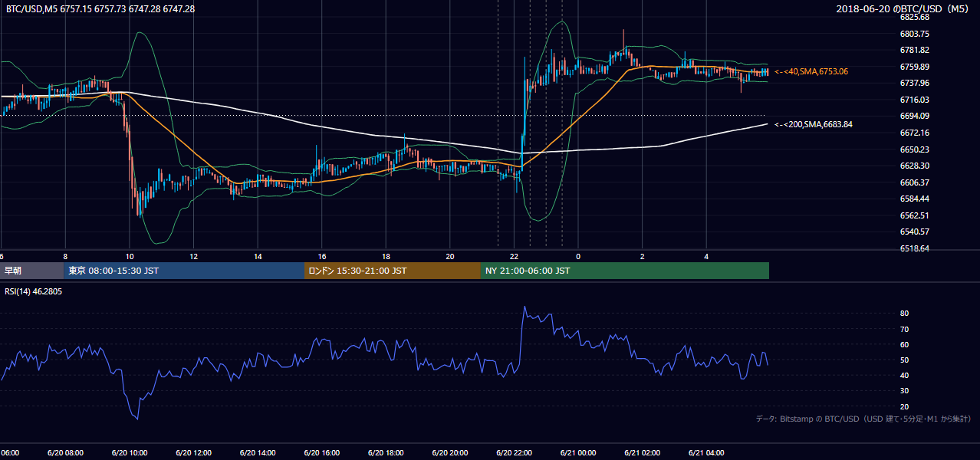Click price axis label 6650.23
Viewport: 980px width, 460px height.
click(x=915, y=149)
